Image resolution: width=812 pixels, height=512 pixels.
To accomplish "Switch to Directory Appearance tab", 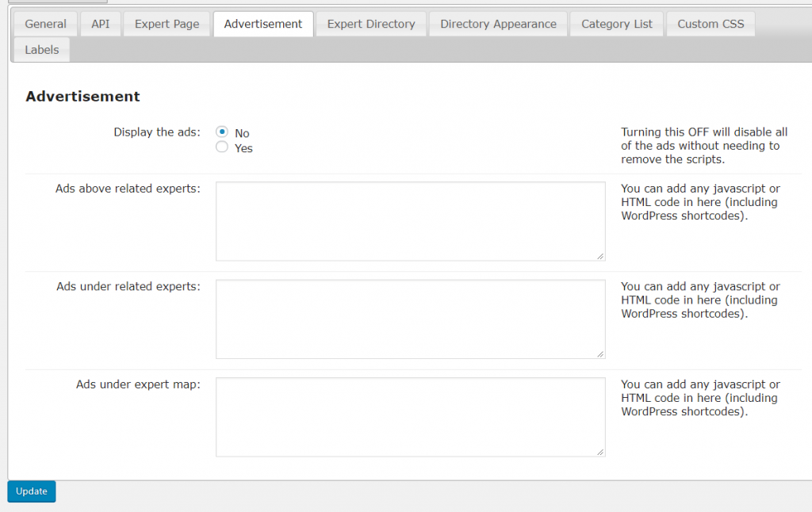I will pos(498,24).
